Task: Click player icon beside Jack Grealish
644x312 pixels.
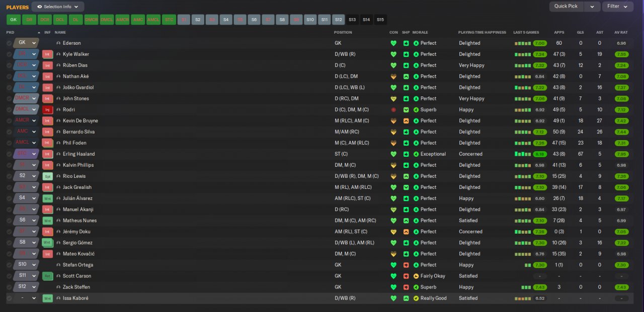Action: pyautogui.click(x=58, y=187)
